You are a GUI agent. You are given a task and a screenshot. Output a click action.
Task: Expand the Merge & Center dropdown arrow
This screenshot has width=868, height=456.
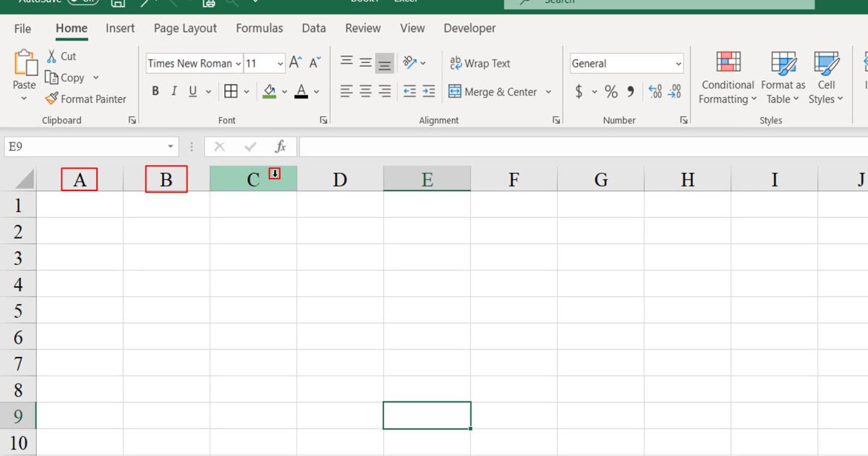pos(548,91)
